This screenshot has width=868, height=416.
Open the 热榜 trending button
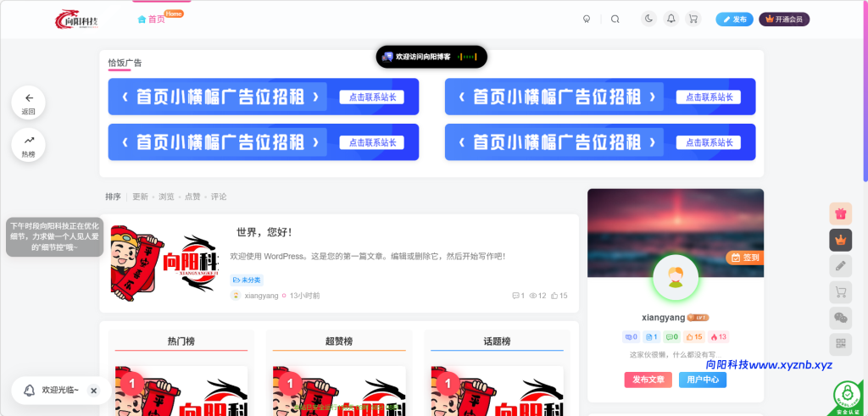click(x=28, y=145)
